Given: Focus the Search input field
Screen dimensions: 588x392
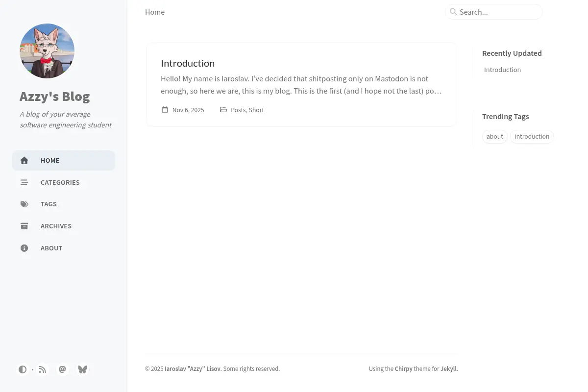Looking at the screenshot, I should 494,12.
